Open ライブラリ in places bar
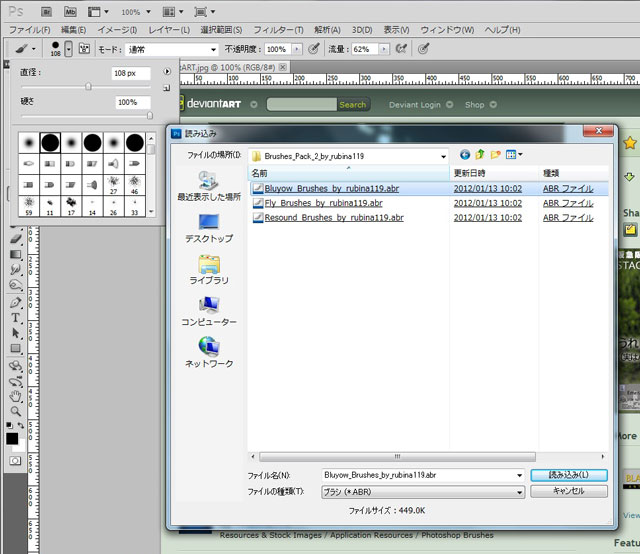Viewport: 640px width, 554px height. coord(209,270)
